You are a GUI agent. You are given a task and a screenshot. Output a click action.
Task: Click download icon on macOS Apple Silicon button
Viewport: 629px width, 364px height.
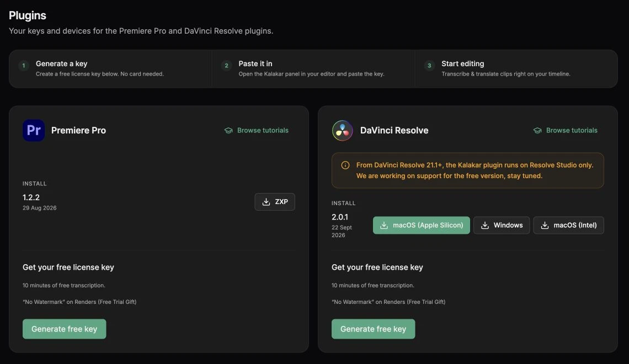384,226
